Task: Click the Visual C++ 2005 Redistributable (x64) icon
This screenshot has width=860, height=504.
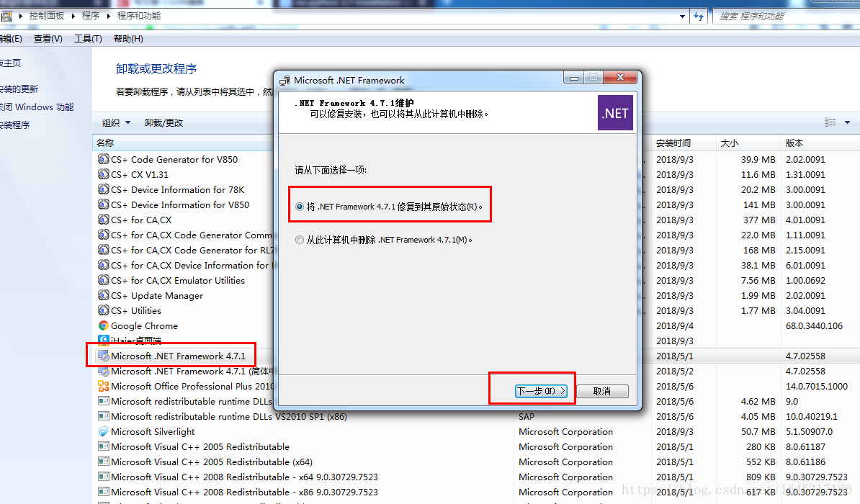Action: (x=103, y=462)
